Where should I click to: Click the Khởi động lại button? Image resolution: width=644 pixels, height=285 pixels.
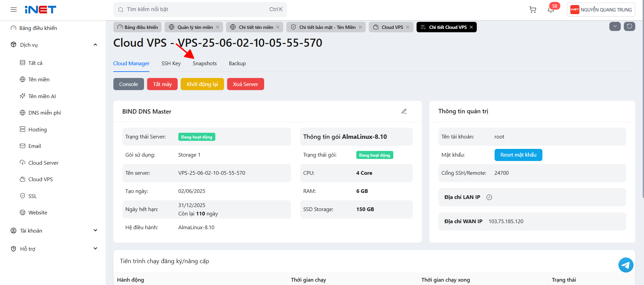pyautogui.click(x=202, y=84)
